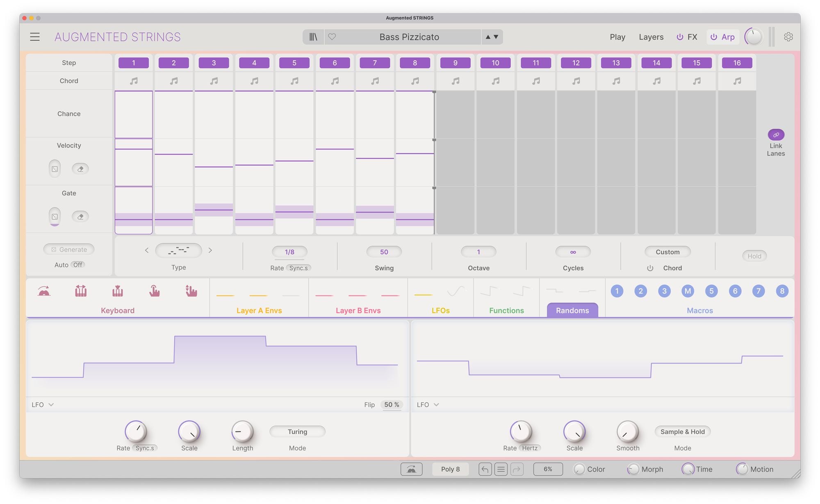Open the Sample & Hold mode dropdown
This screenshot has height=504, width=820.
tap(682, 431)
